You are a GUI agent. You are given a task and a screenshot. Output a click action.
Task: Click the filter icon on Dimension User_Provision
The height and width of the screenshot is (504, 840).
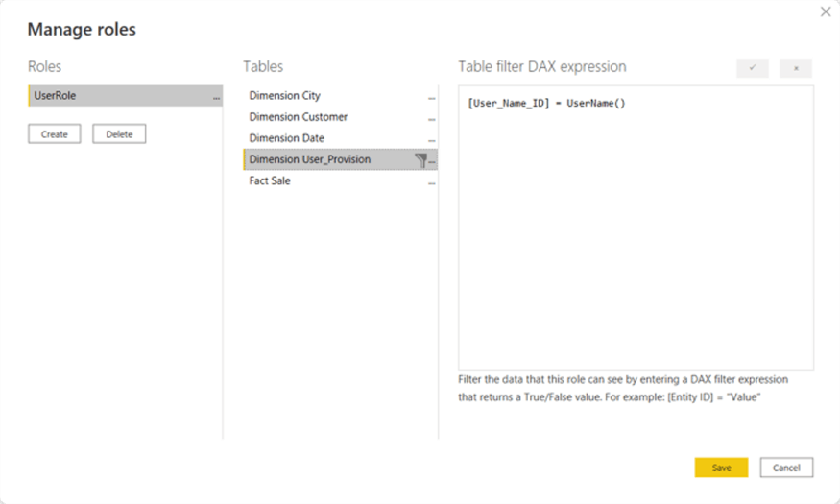[x=420, y=160]
